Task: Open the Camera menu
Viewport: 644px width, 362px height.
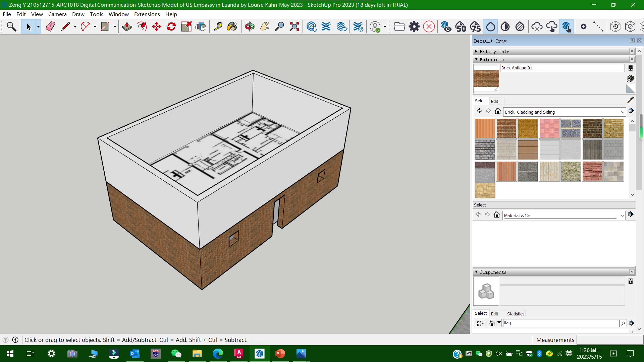Action: click(x=57, y=14)
